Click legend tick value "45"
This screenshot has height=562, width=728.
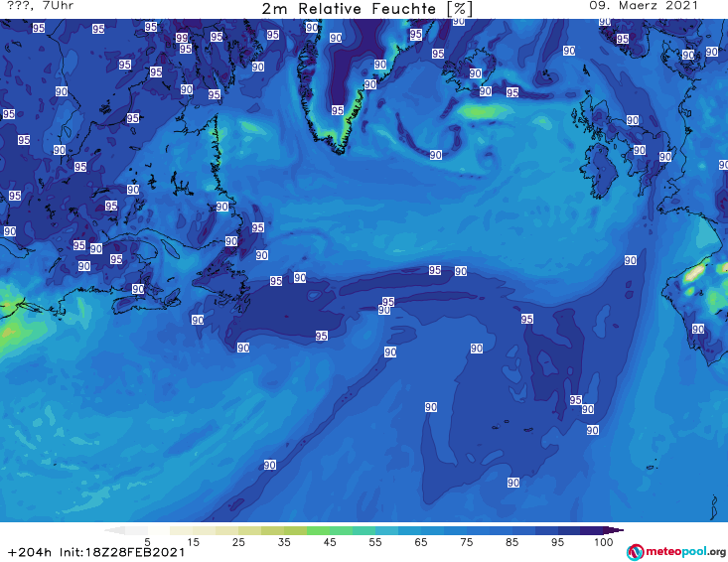click(x=330, y=542)
